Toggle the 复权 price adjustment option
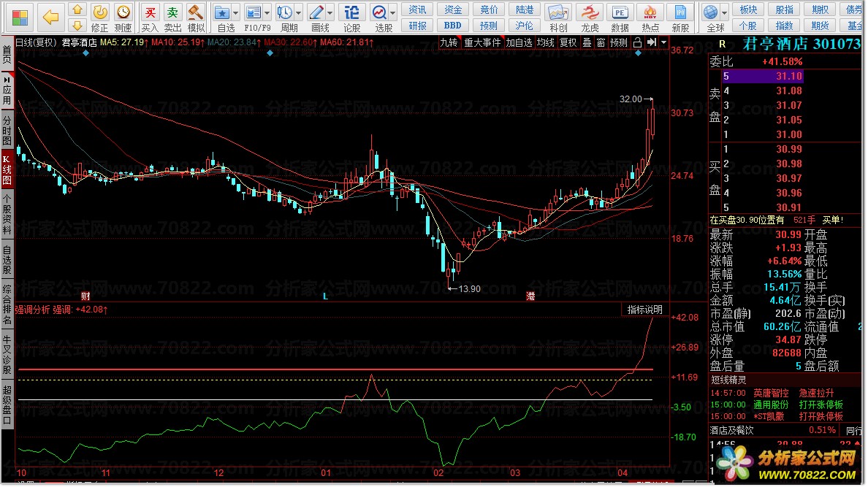 tap(568, 42)
